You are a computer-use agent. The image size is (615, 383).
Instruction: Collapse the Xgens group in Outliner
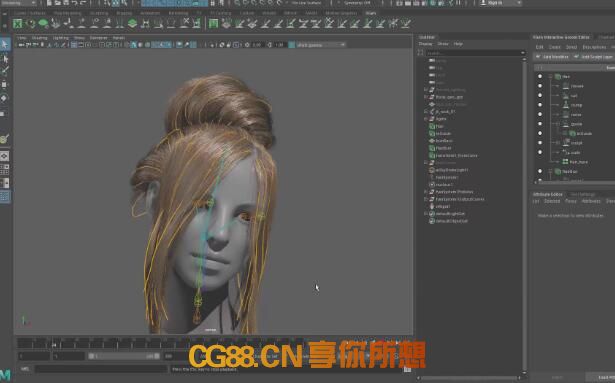click(x=426, y=119)
